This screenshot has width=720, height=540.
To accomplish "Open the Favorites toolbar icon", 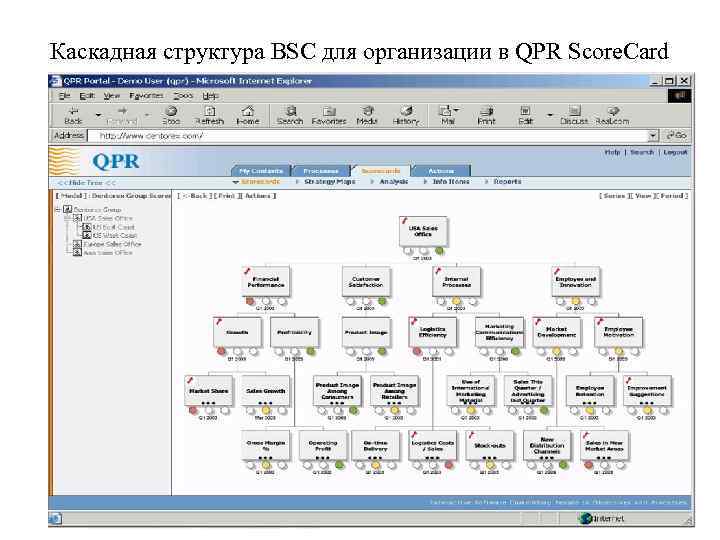I will (x=329, y=116).
